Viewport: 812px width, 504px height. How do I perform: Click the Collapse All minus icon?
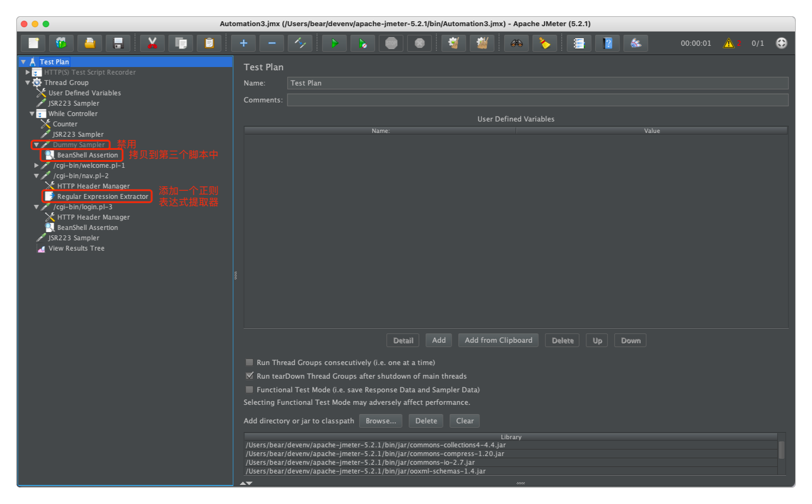point(271,43)
